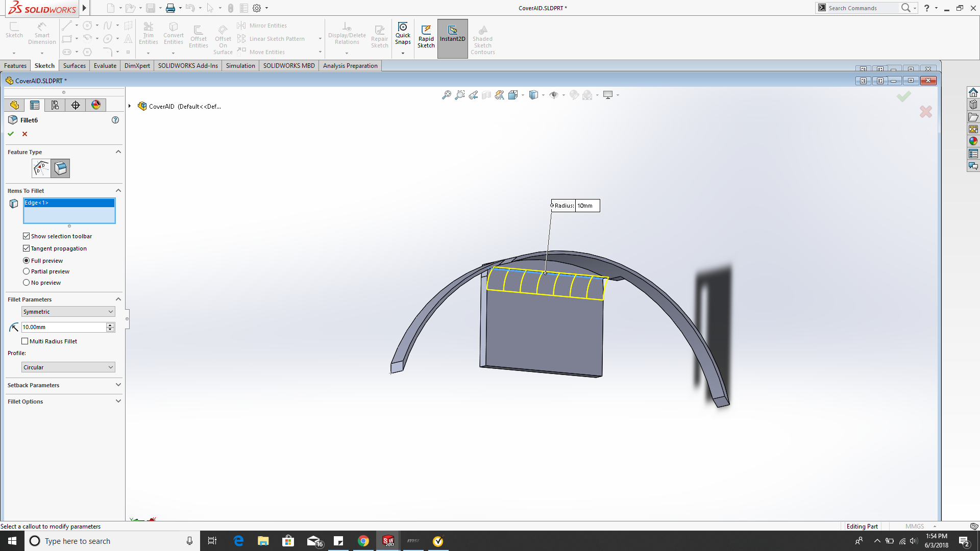This screenshot has height=551, width=980.
Task: Switch to Surfaces tab
Action: coord(75,66)
